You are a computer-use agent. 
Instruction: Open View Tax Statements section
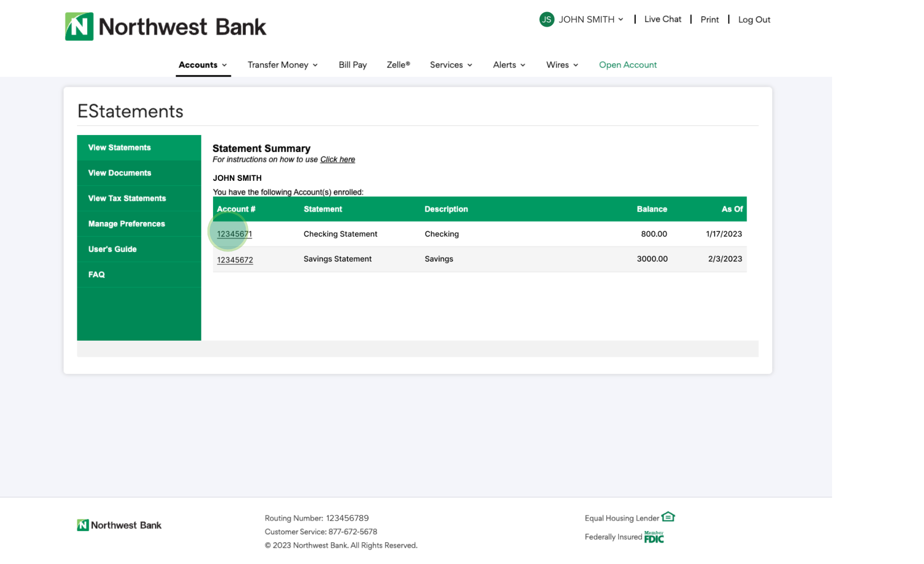(x=127, y=198)
